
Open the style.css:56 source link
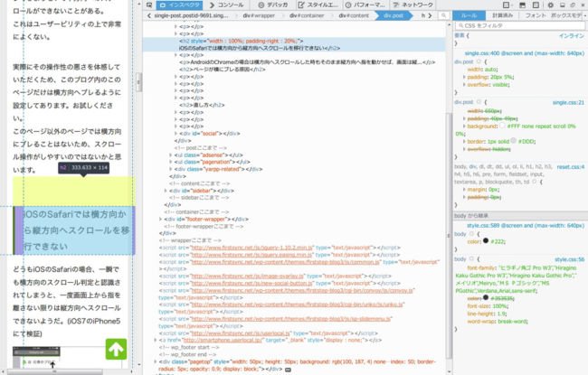coord(569,259)
